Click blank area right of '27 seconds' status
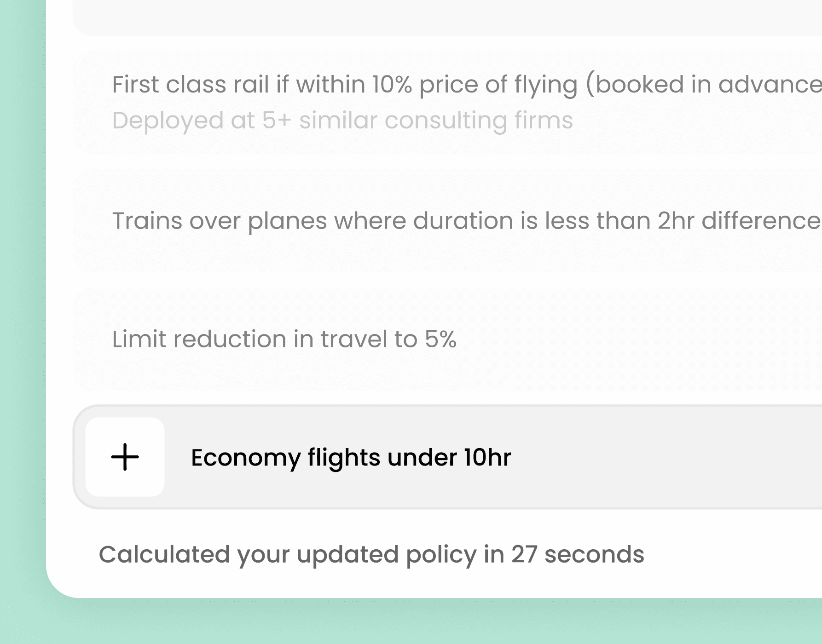Viewport: 822px width, 644px height. [x=736, y=554]
